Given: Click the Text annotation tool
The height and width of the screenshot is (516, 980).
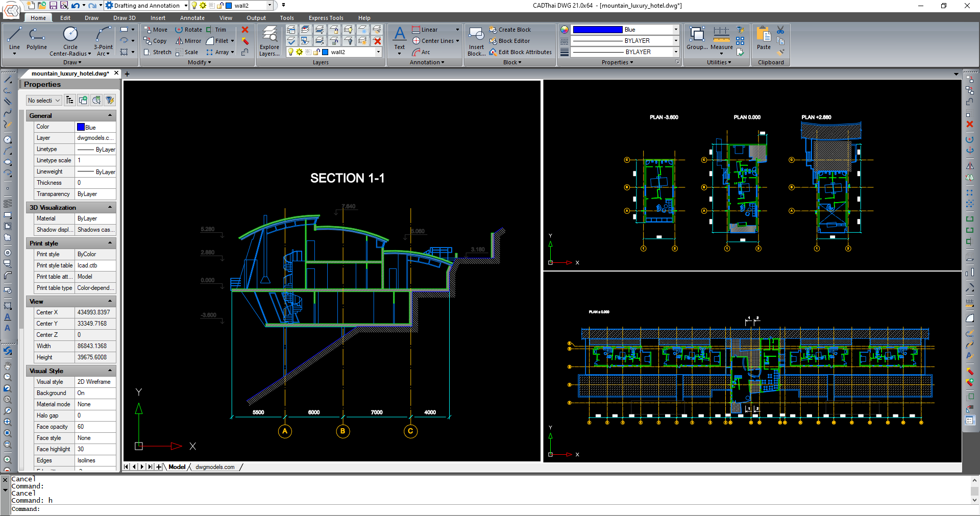Looking at the screenshot, I should [400, 40].
